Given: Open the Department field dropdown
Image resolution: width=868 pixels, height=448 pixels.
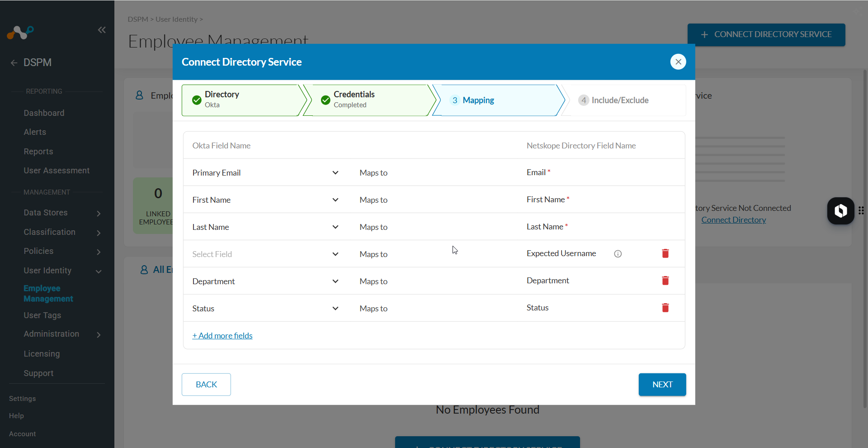Looking at the screenshot, I should [x=265, y=281].
